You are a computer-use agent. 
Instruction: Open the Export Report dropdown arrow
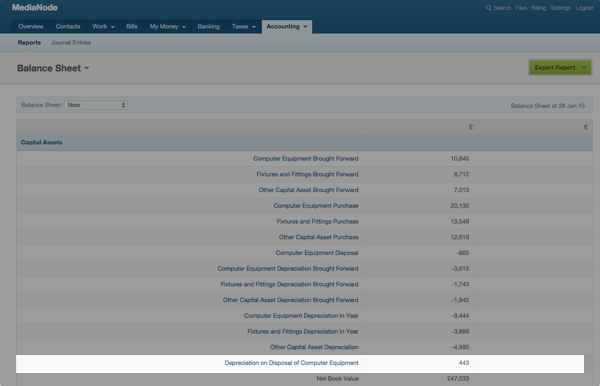point(584,67)
